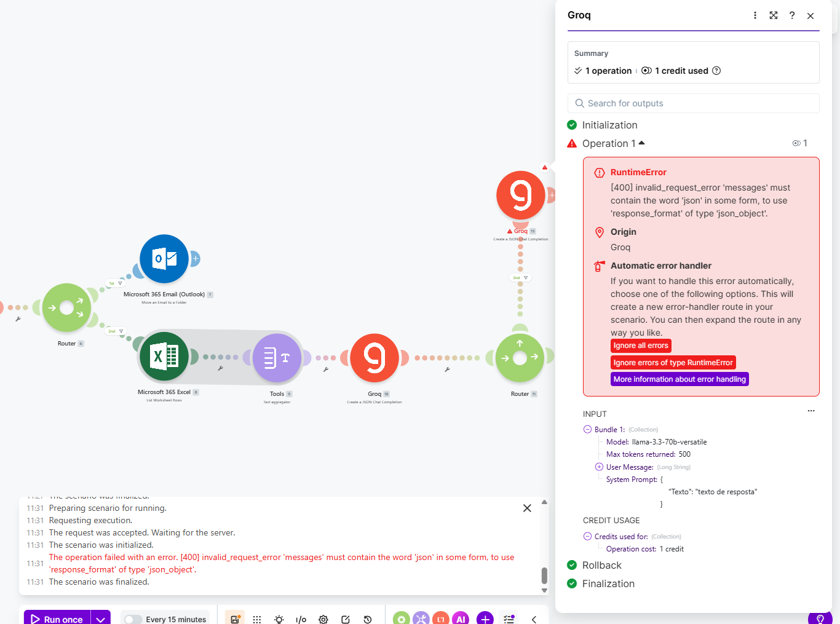Open the Every 15 minutes schedule setting

pyautogui.click(x=176, y=619)
